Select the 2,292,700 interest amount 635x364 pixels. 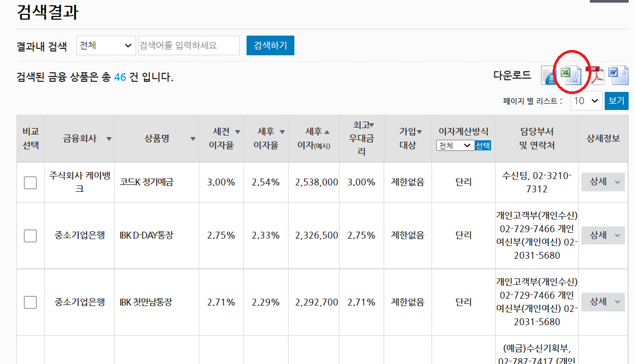(316, 302)
